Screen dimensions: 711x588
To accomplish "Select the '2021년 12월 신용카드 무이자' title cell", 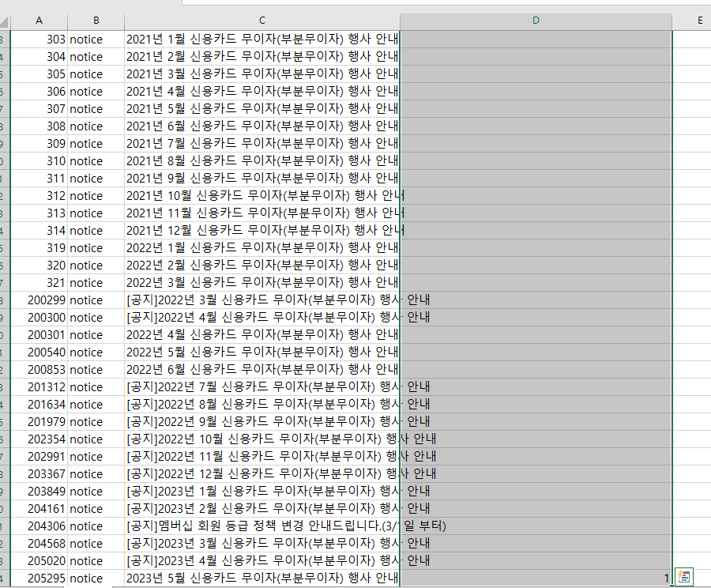I will pyautogui.click(x=262, y=231).
